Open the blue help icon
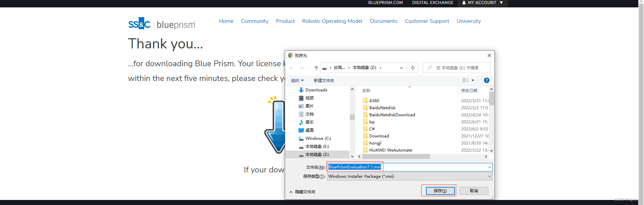 [487, 80]
